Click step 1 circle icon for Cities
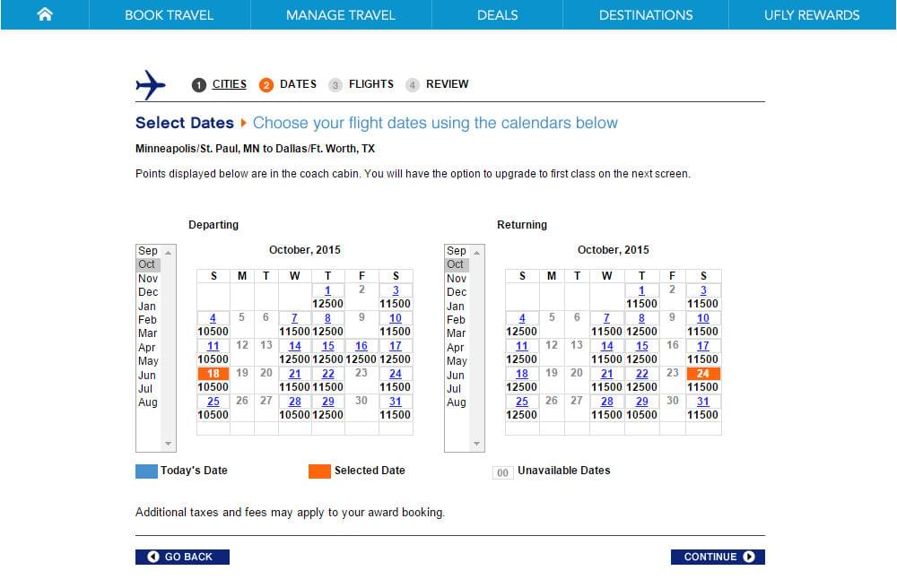Screen dimensions: 897x588 click(198, 85)
